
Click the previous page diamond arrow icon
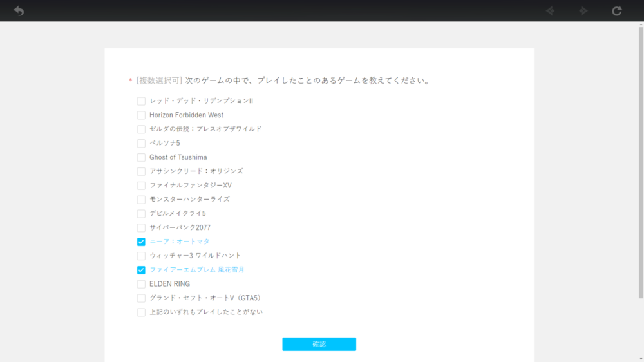pyautogui.click(x=551, y=11)
